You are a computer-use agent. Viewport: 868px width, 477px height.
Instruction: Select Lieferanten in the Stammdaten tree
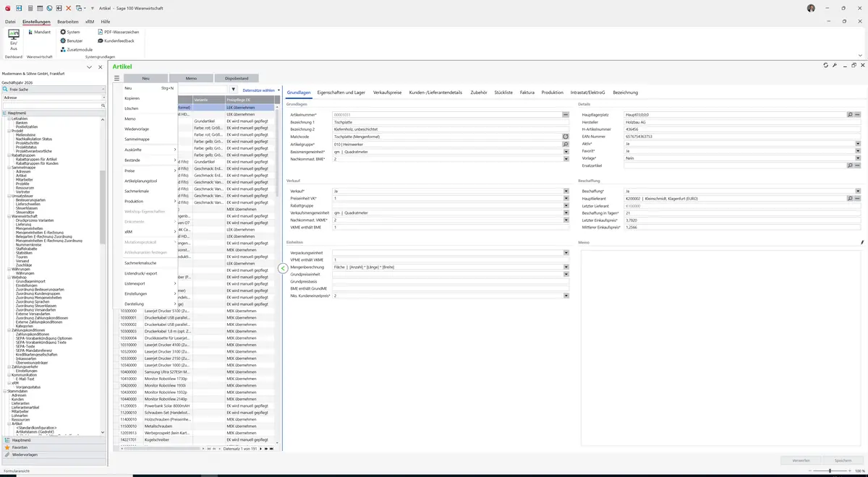pyautogui.click(x=20, y=403)
